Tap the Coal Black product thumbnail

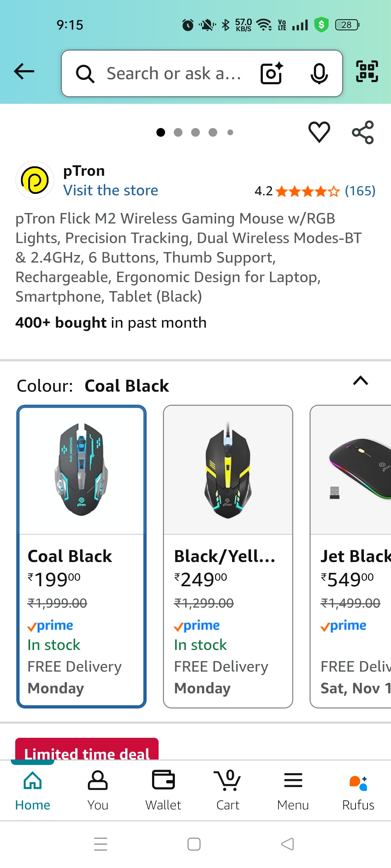[x=82, y=470]
